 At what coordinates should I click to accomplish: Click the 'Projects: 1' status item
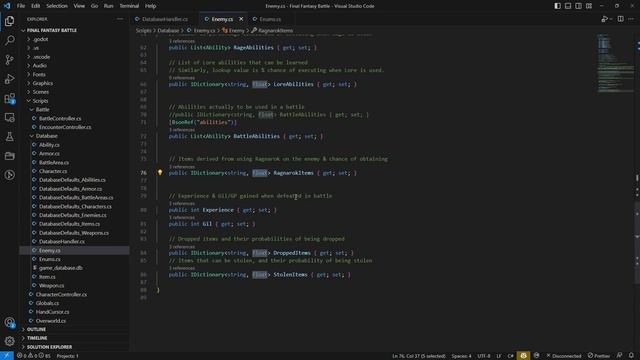pyautogui.click(x=67, y=356)
